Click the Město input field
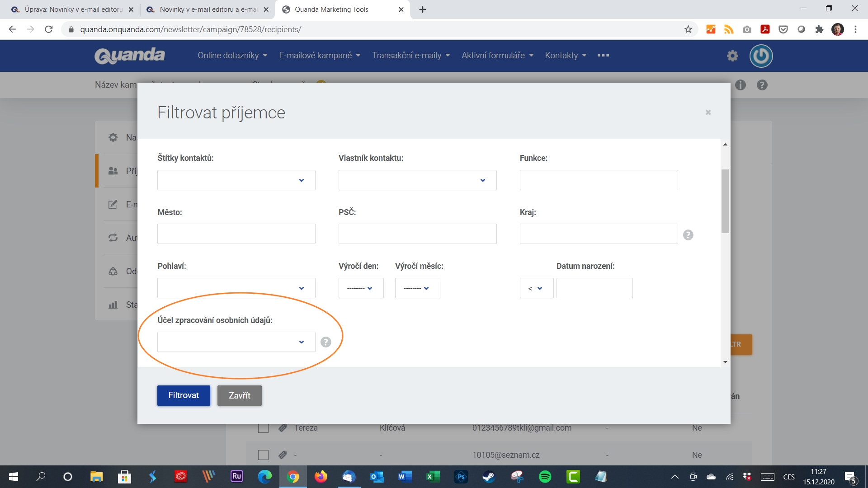Screen dimensions: 868x488 pos(236,234)
